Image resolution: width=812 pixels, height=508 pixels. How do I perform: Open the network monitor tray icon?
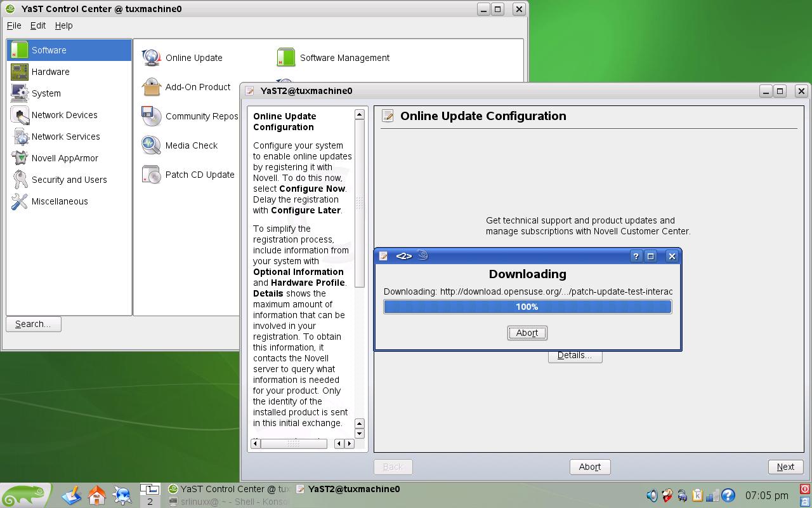click(712, 495)
